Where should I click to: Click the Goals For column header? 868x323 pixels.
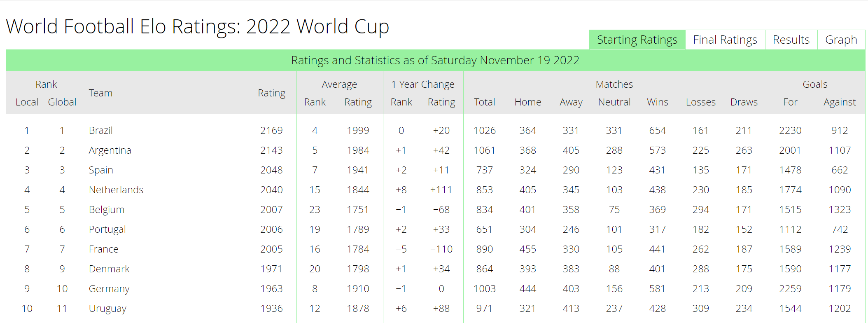[x=789, y=102]
